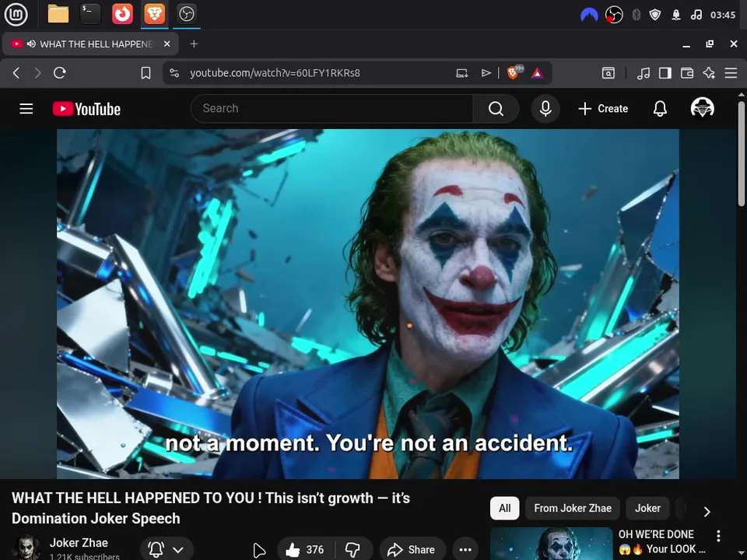Search with your voice microphone

pos(545,109)
